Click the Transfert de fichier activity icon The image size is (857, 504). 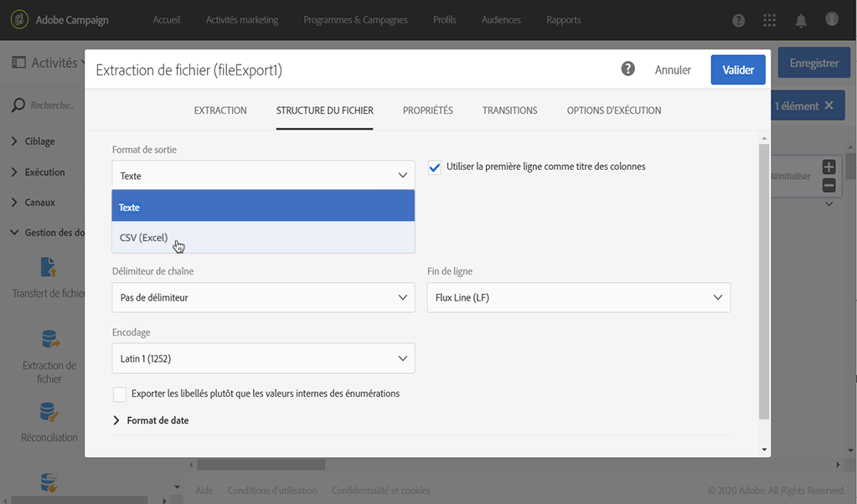pyautogui.click(x=49, y=268)
